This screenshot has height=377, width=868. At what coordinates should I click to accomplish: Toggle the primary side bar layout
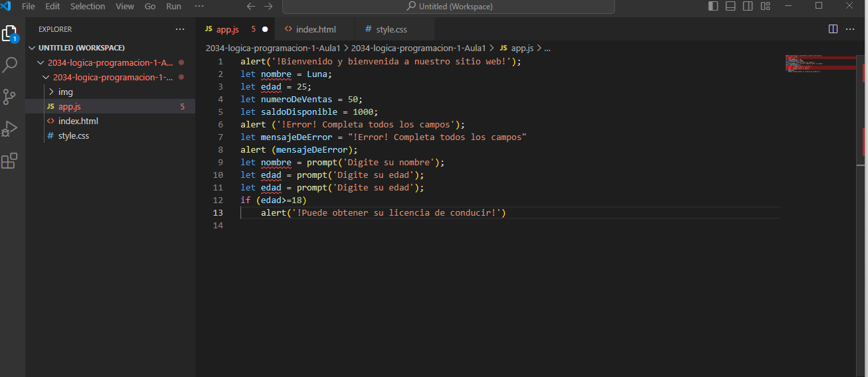click(713, 7)
